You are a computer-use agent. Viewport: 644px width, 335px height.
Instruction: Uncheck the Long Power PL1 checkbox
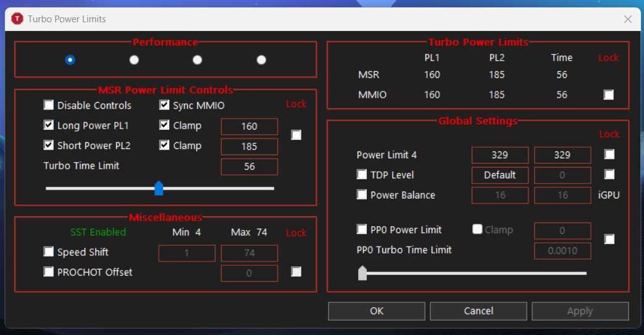tap(49, 125)
